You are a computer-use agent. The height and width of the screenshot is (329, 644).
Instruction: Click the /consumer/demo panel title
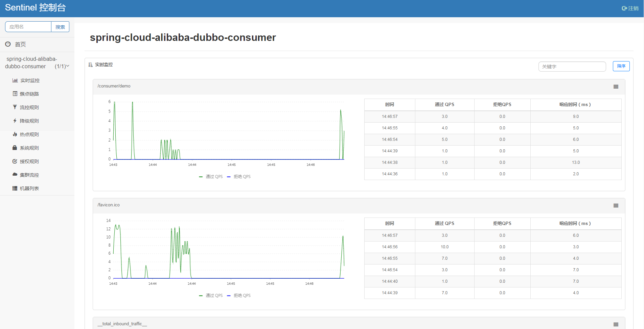pos(114,86)
